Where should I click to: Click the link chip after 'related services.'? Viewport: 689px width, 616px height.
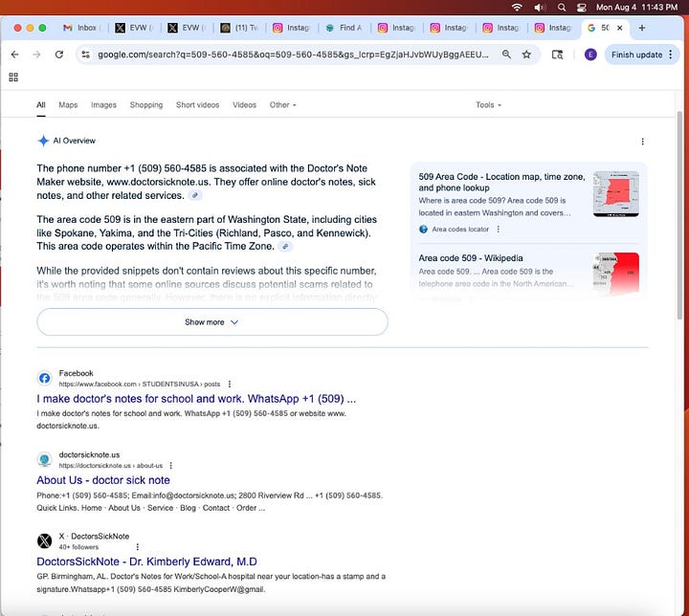pos(195,195)
